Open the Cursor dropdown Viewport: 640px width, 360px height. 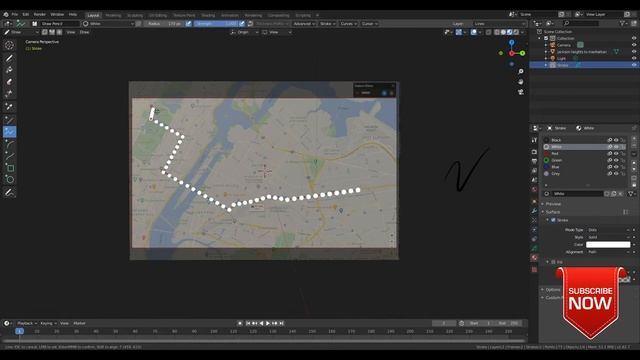coord(369,24)
